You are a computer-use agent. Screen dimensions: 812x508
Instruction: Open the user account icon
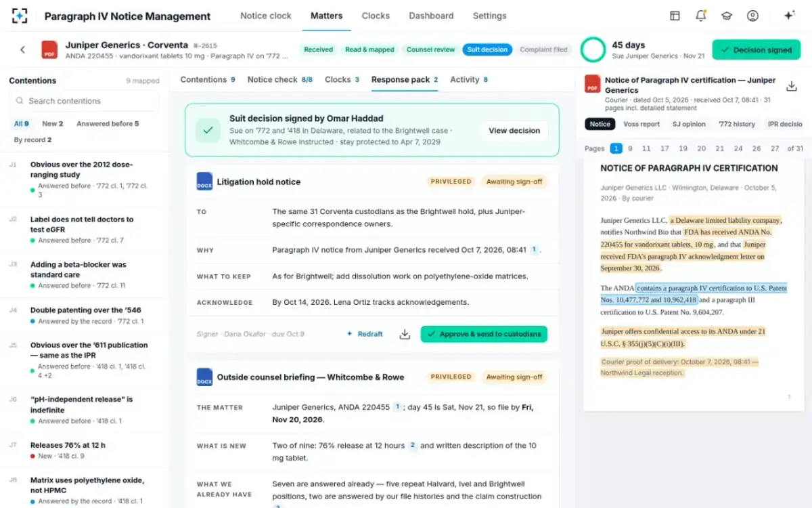click(x=752, y=16)
